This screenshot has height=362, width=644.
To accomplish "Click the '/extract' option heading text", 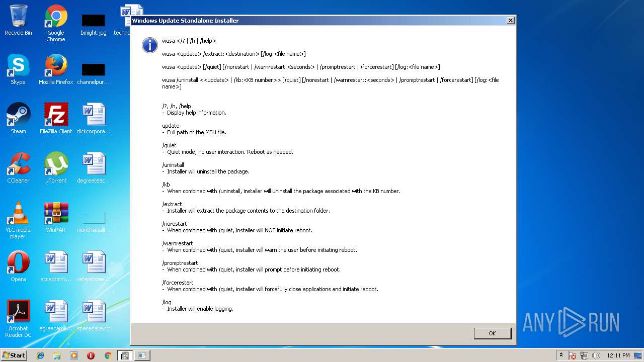I will click(172, 204).
